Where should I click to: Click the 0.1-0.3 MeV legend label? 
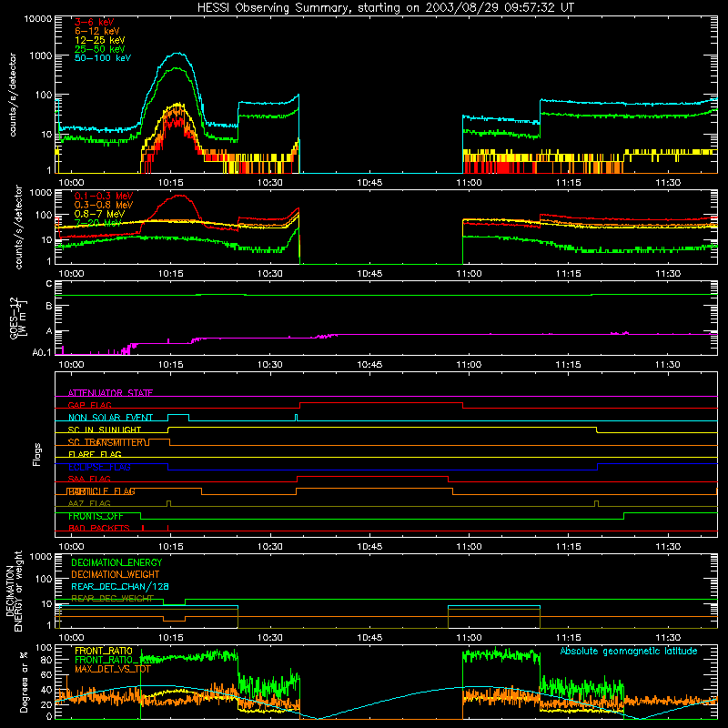104,196
